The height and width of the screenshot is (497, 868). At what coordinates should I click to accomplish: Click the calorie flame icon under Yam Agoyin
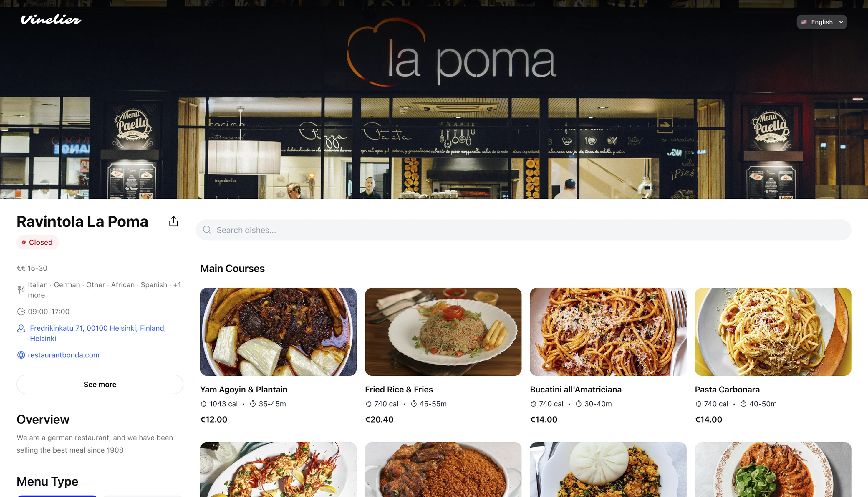203,404
